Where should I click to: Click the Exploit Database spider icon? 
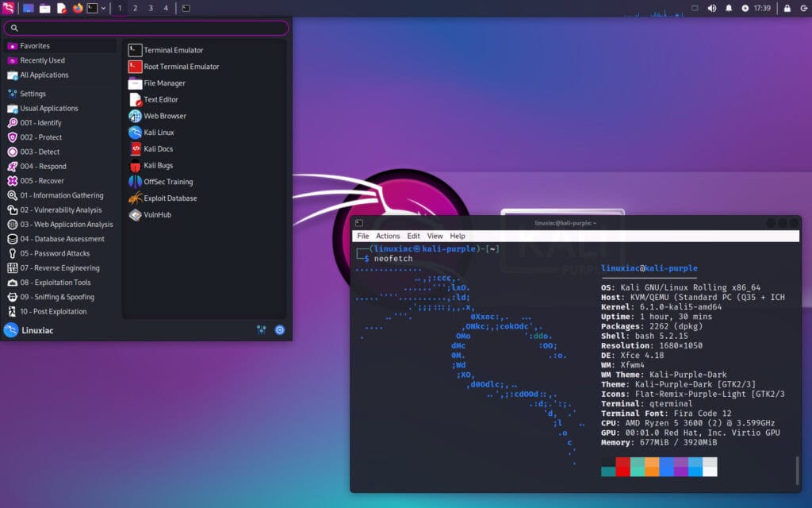(x=136, y=198)
